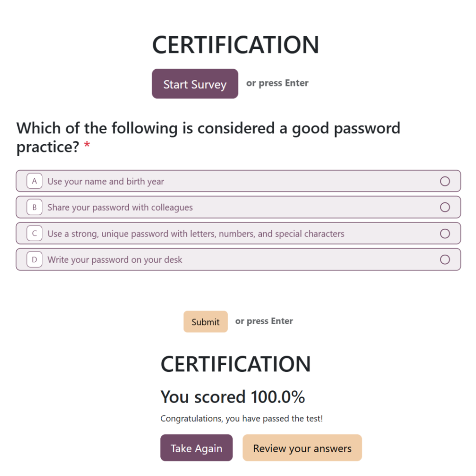476x476 pixels.
Task: Click the strong unique password answer text
Action: coord(196,234)
